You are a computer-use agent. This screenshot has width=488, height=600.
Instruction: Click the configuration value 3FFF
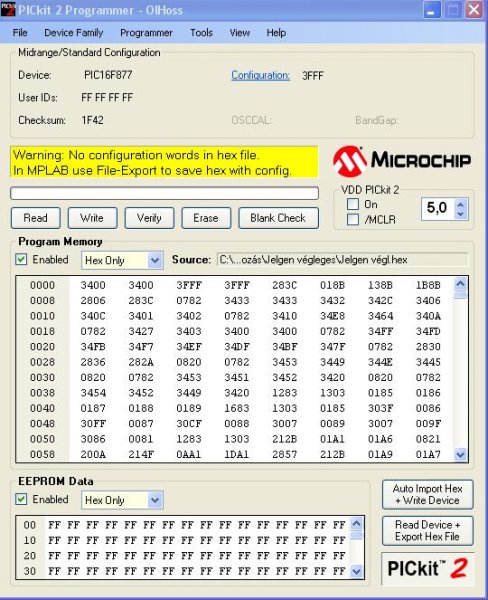pyautogui.click(x=313, y=76)
